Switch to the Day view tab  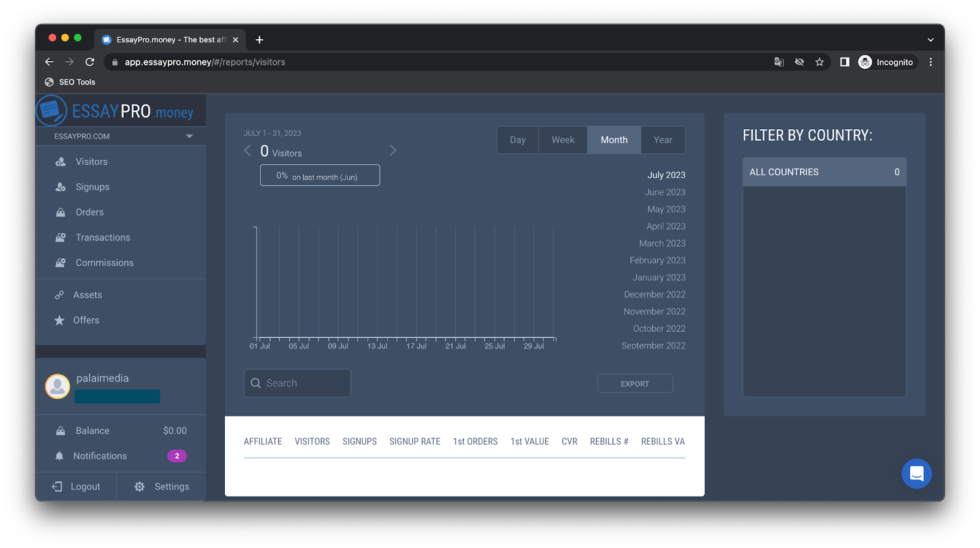point(518,140)
